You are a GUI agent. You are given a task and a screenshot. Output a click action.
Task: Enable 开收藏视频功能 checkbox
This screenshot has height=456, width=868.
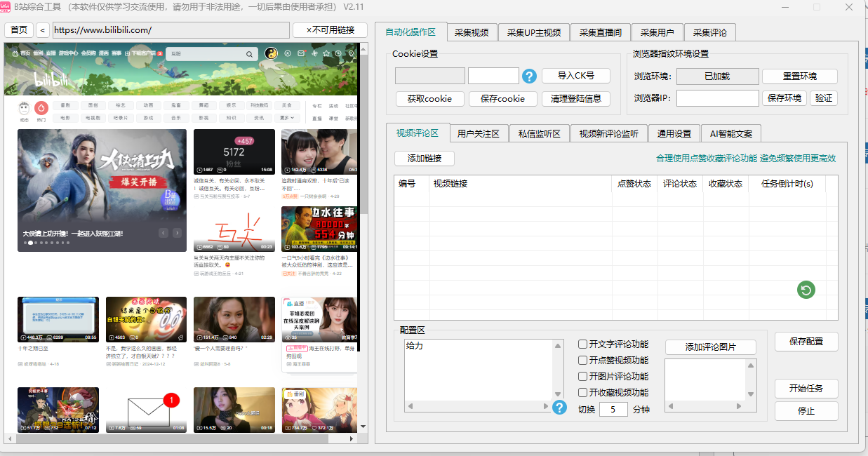click(x=583, y=393)
